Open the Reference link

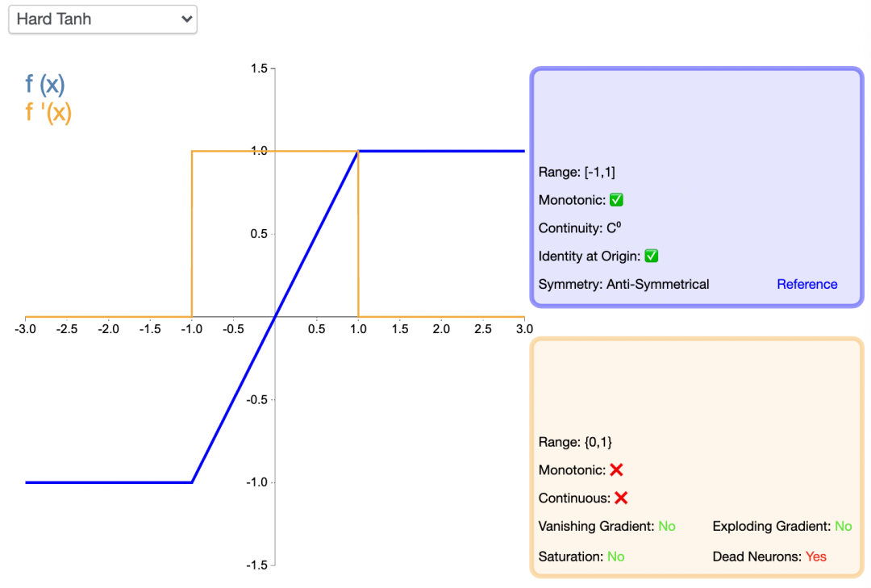806,284
